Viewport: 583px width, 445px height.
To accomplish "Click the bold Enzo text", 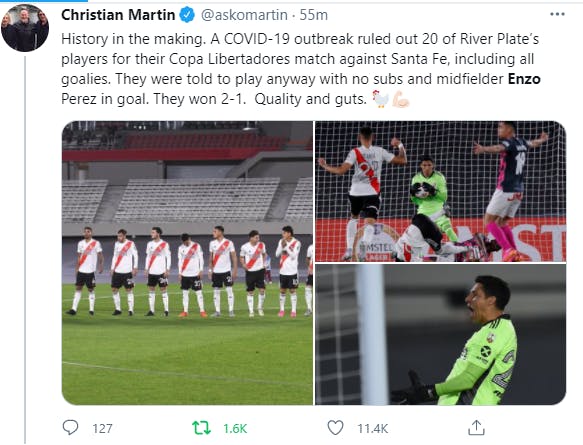I will (x=524, y=79).
